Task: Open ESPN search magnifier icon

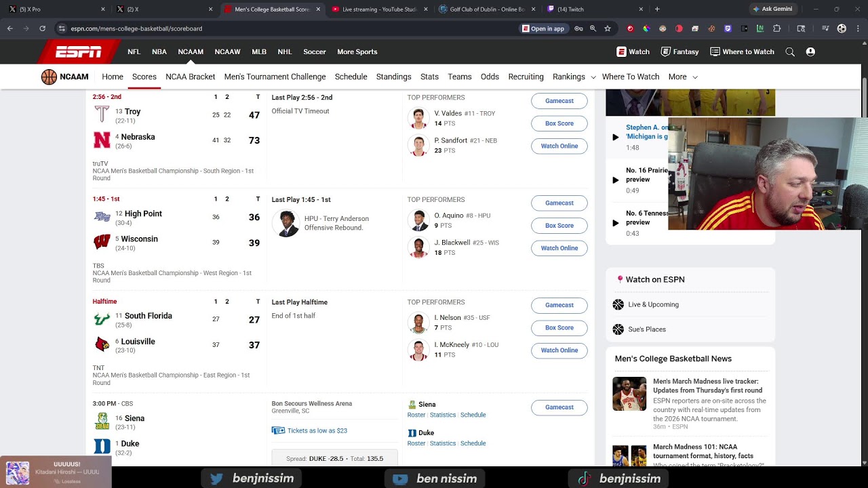Action: point(790,52)
